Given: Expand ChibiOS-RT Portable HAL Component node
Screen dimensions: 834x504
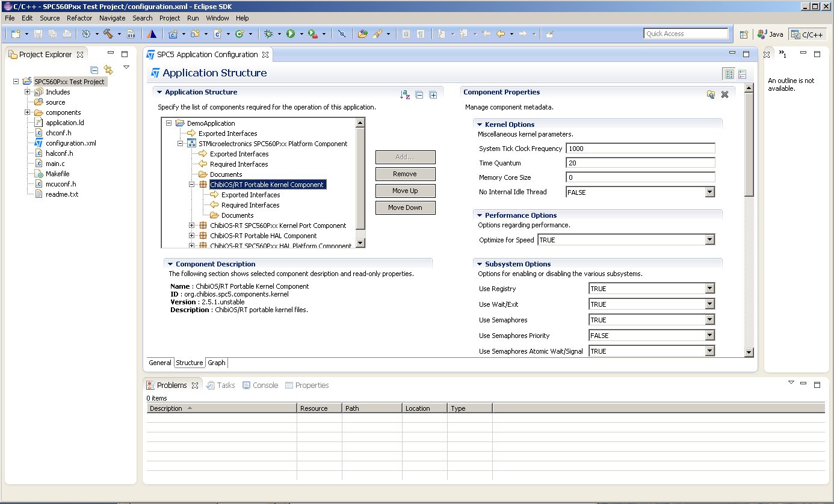Looking at the screenshot, I should click(192, 236).
